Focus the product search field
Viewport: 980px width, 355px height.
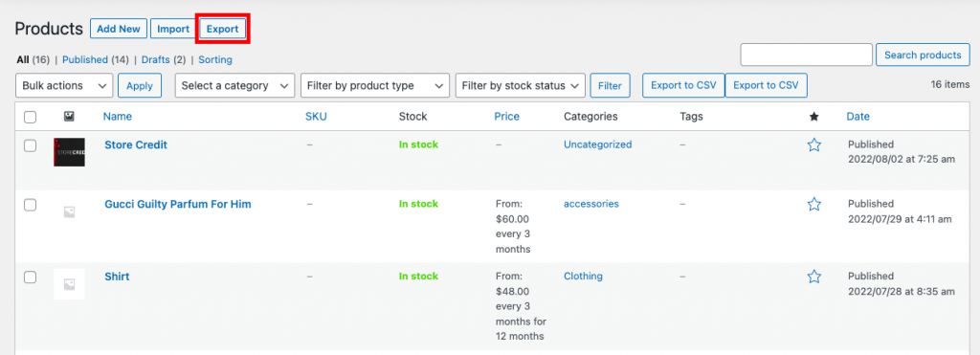click(806, 55)
